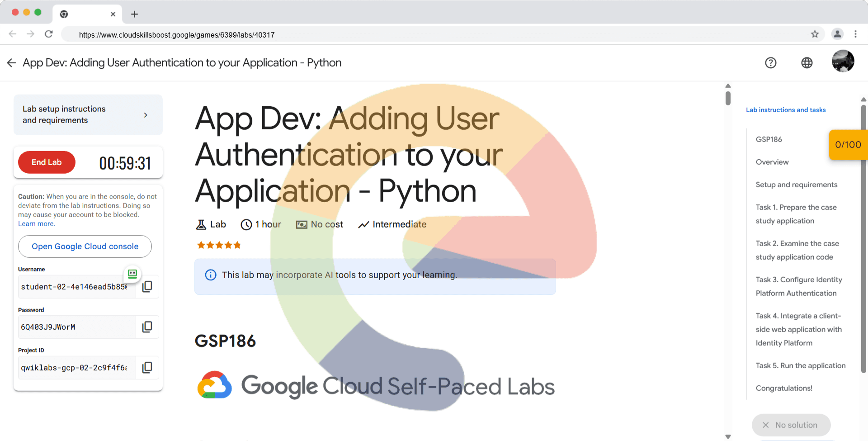Click Open Google Cloud console button

point(85,247)
